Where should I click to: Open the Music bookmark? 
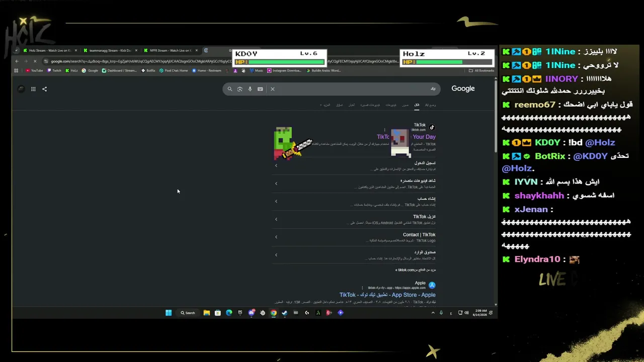257,70
